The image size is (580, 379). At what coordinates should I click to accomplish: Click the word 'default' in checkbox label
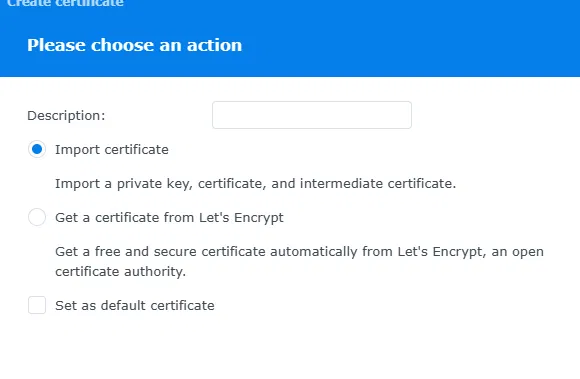pyautogui.click(x=123, y=306)
